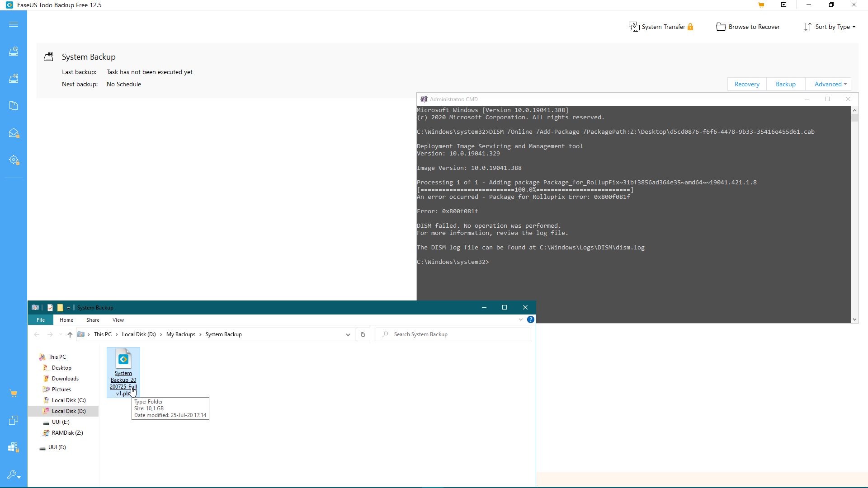Select the Disk/Partition Backup sidebar icon
This screenshot has width=868, height=488.
(x=14, y=52)
